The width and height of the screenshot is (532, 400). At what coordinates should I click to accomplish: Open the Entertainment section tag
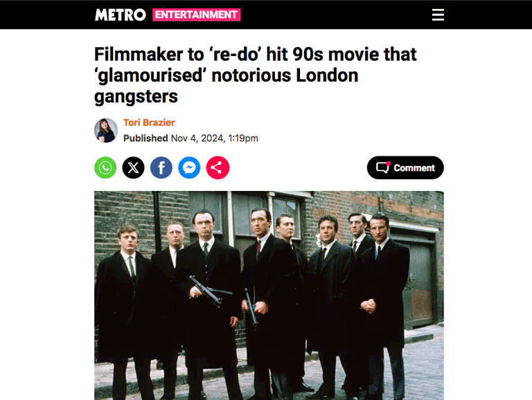click(x=197, y=15)
